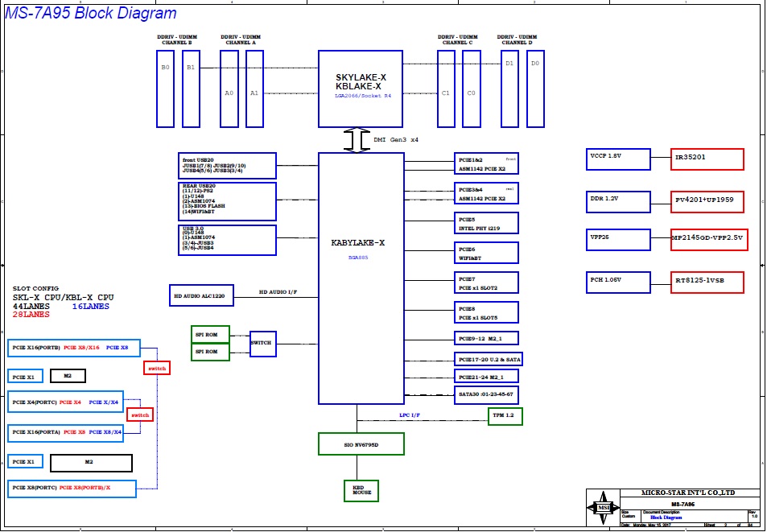Click the PCIE3&4 ASM1142 block
Viewport: 767px width, 532px height.
pyautogui.click(x=486, y=194)
